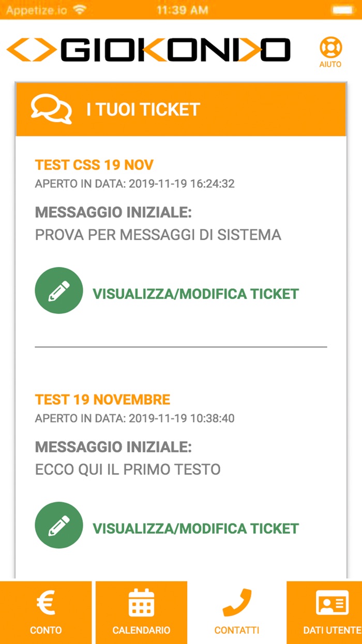
Task: Open Visualizza/Modifica Ticket link under TEST 19 NOVEMBRE
Action: (195, 529)
